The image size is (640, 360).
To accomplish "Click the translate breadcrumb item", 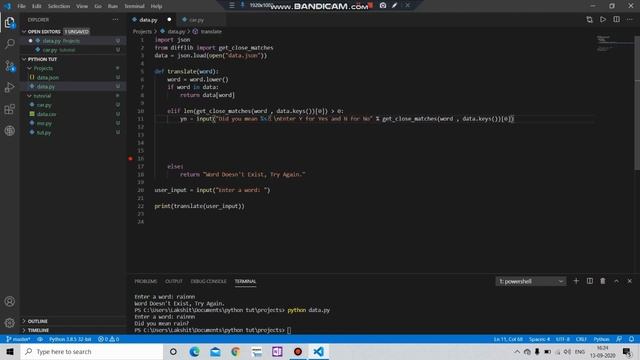I will (211, 31).
